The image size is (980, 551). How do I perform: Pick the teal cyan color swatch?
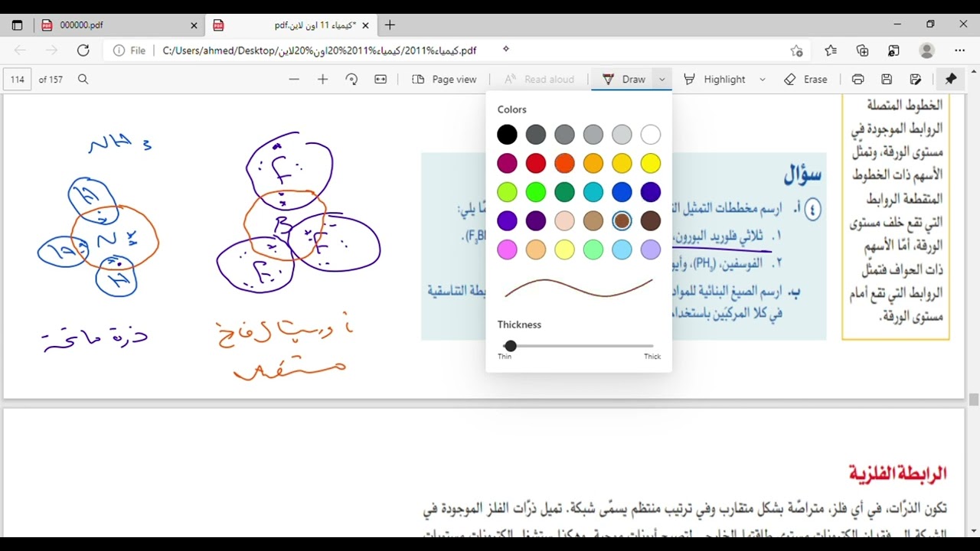click(x=593, y=192)
